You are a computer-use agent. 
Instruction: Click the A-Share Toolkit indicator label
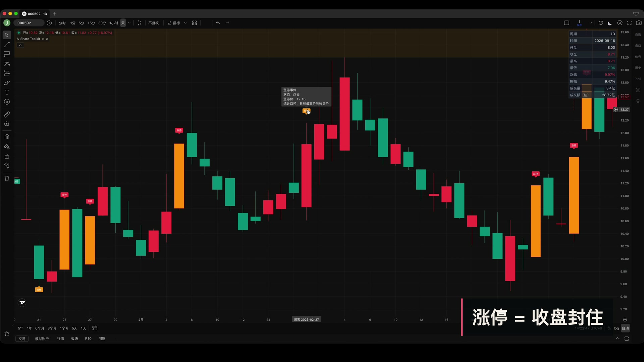click(29, 39)
